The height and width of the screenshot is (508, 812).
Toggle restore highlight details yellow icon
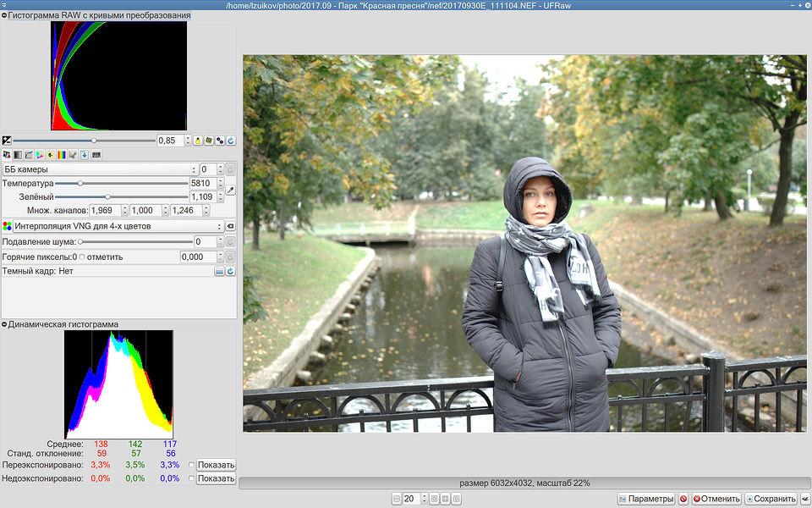198,141
